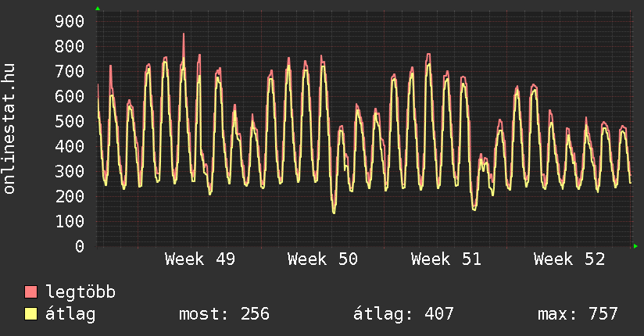Image resolution: width=644 pixels, height=336 pixels.
Task: Click the 500 y-axis value label
Action: coord(69,121)
